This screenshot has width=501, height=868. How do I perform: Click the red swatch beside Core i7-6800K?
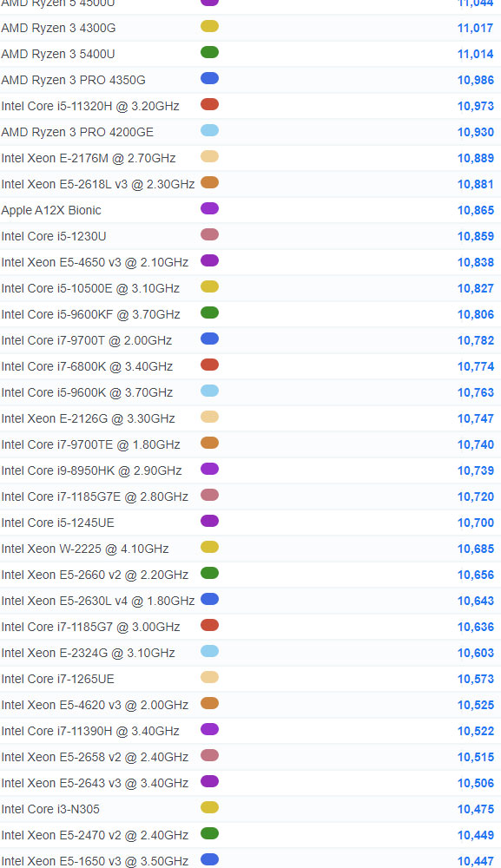(x=209, y=365)
